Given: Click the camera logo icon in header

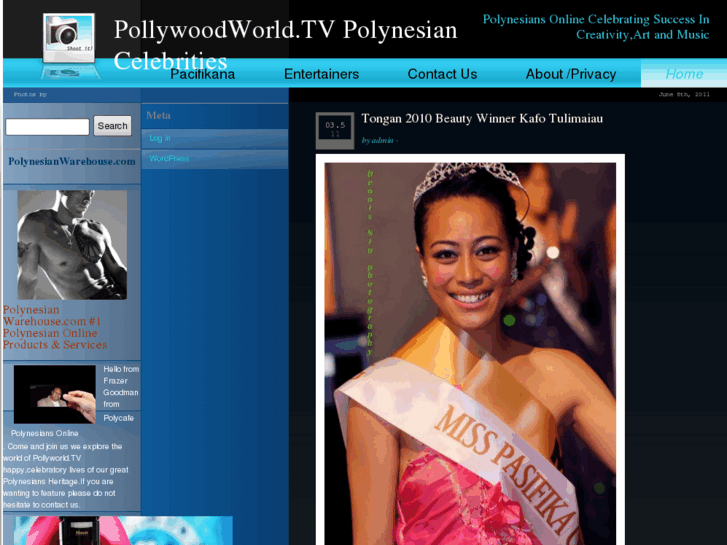Looking at the screenshot, I should [x=69, y=45].
